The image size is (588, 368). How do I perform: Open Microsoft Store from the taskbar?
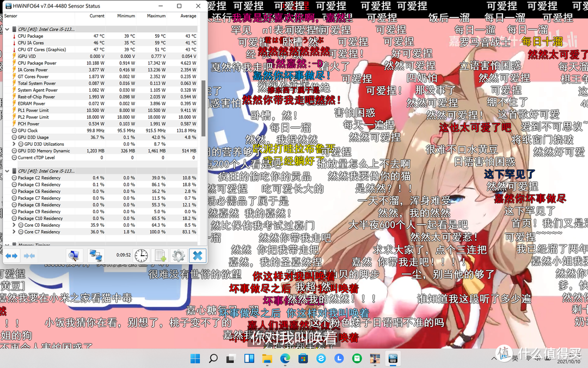(303, 359)
